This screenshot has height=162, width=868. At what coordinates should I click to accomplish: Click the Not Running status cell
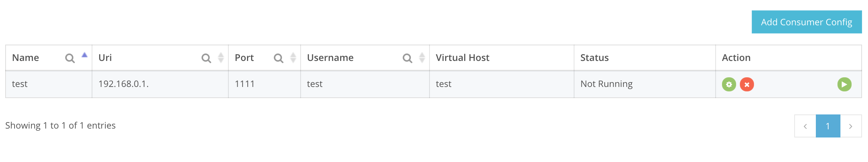coord(606,84)
